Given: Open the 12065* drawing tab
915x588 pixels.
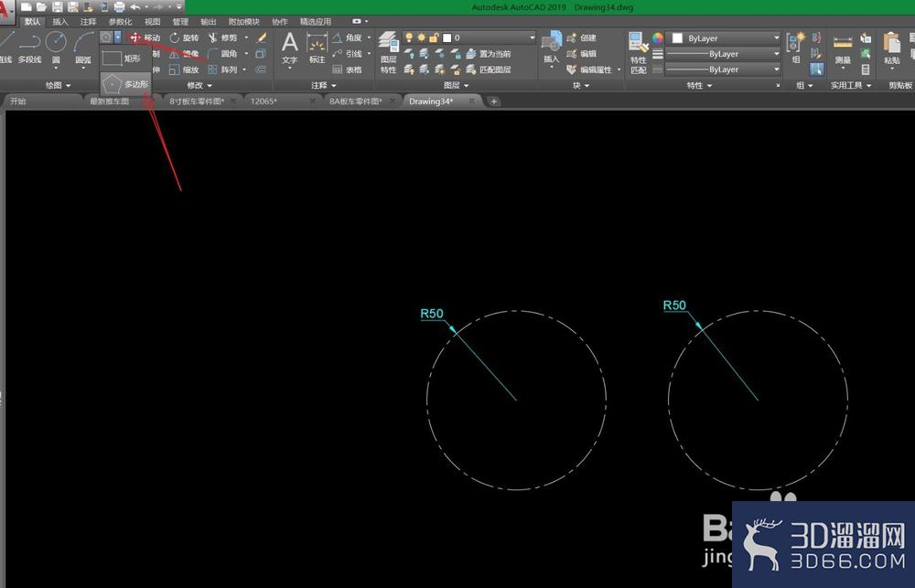Looking at the screenshot, I should click(283, 101).
